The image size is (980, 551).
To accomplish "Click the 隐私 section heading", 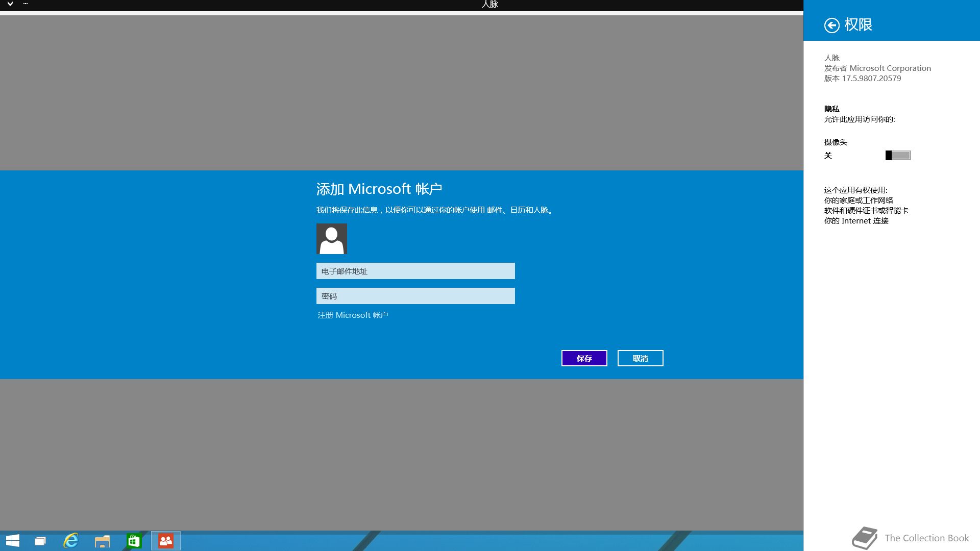I will pos(831,109).
